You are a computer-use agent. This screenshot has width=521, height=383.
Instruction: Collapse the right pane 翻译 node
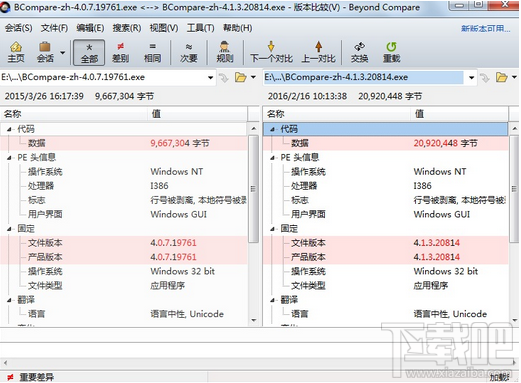272,300
